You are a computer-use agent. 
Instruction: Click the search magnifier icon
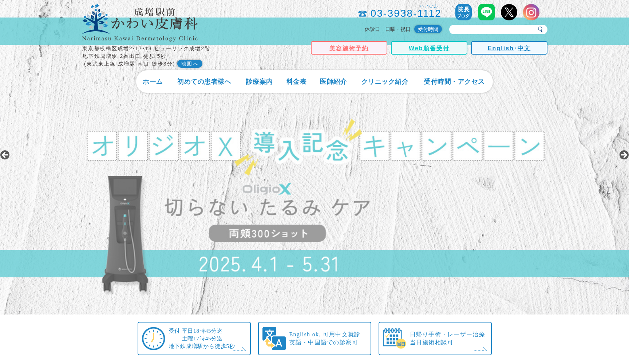coord(541,29)
